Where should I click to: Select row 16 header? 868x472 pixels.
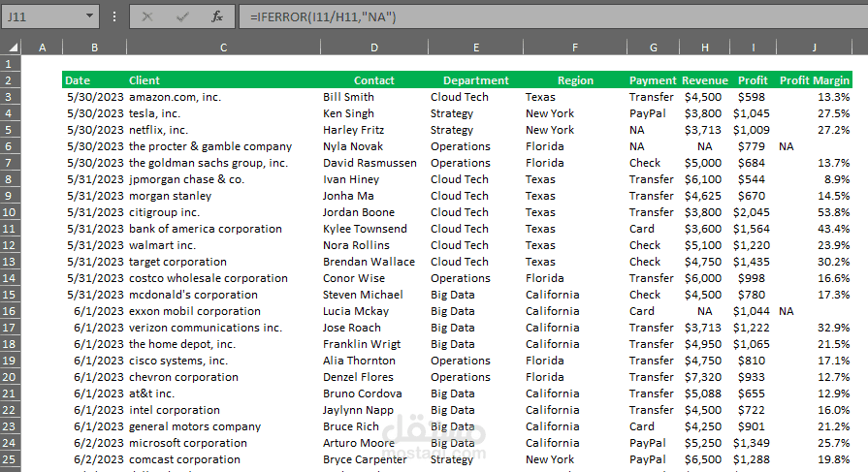9,311
